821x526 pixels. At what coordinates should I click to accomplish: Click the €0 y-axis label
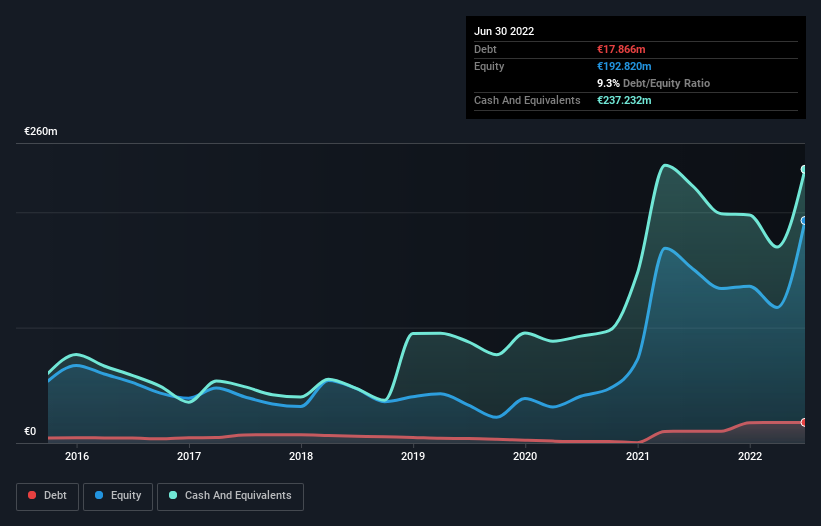(30, 431)
